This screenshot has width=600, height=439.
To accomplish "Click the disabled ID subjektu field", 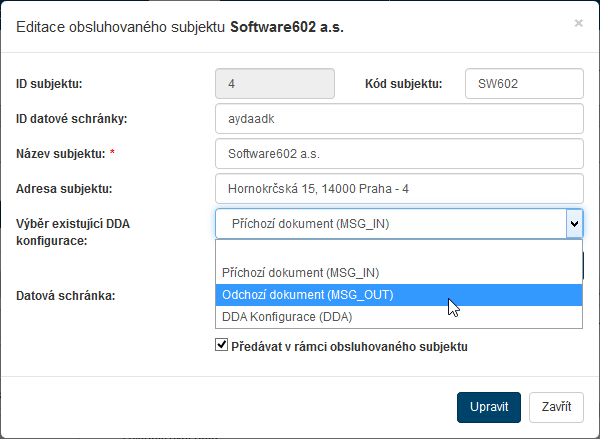I will point(277,85).
